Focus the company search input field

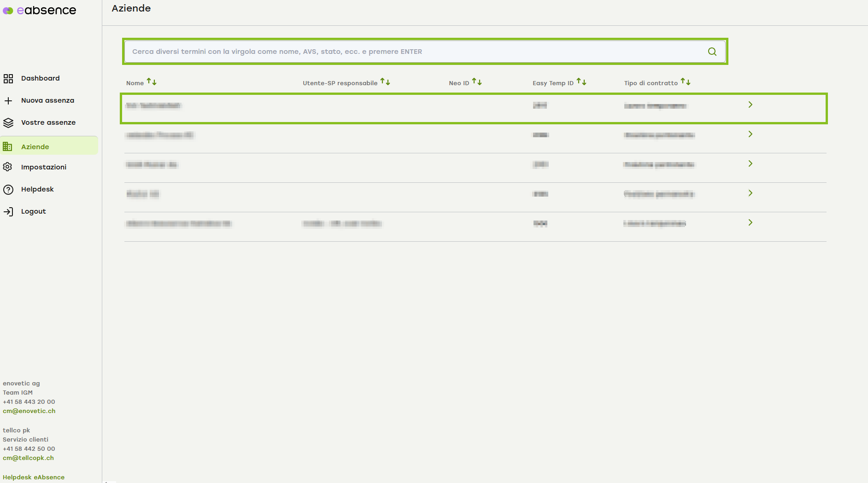tap(415, 52)
